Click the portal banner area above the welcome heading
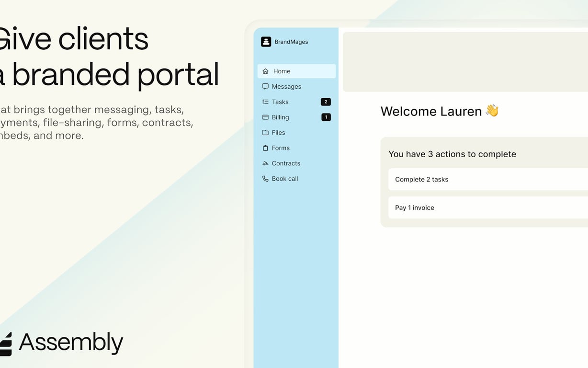This screenshot has height=368, width=588. pos(465,62)
